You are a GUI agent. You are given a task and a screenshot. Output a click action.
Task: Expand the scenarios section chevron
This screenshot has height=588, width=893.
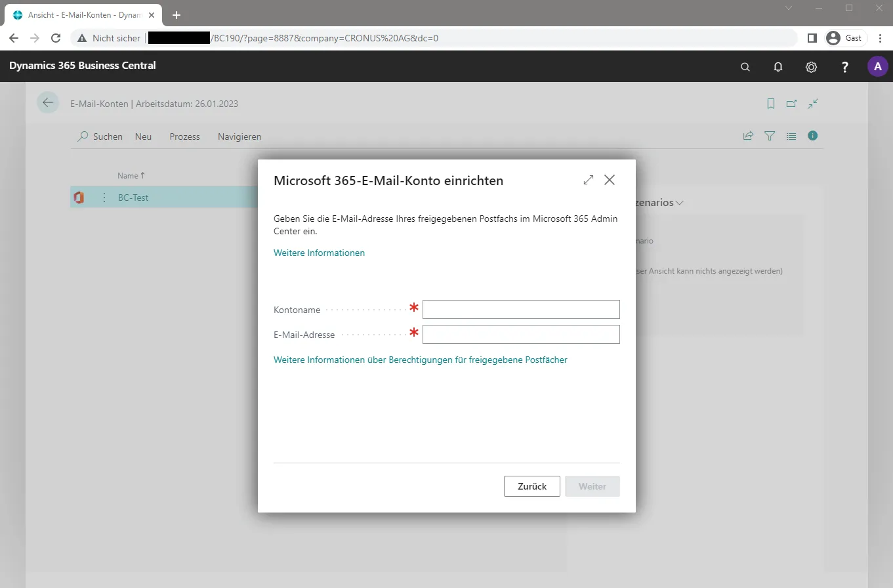coord(680,203)
